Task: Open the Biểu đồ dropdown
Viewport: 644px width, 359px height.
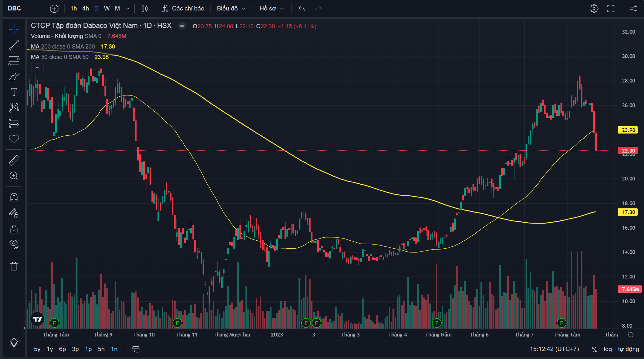Action: 231,9
